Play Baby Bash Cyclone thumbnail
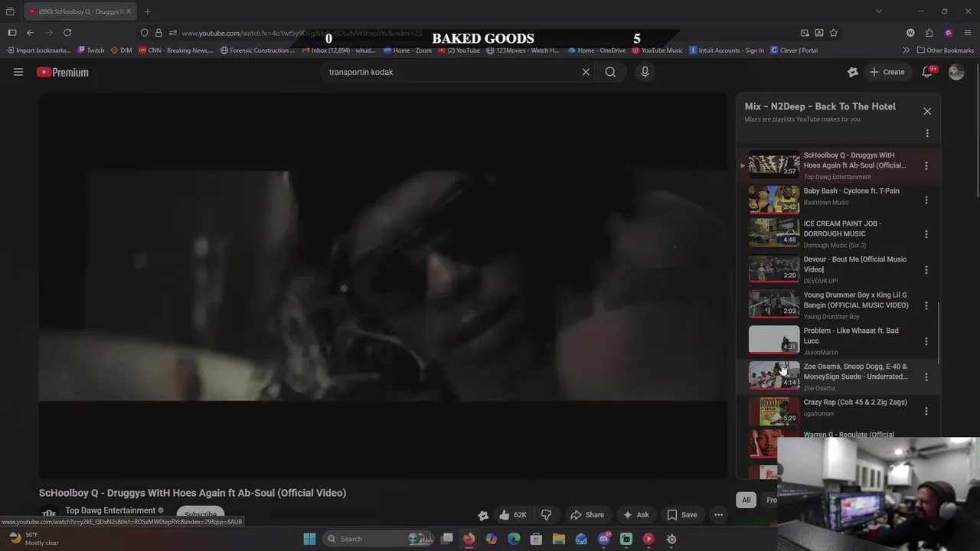 (773, 198)
